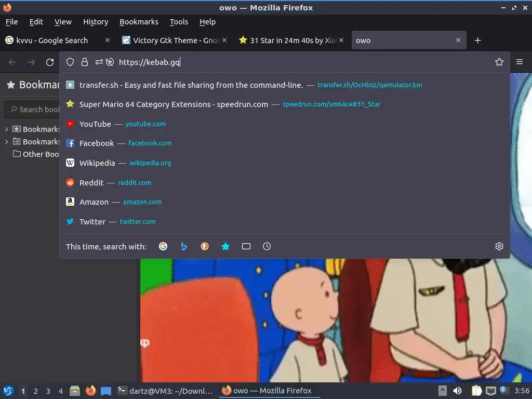The width and height of the screenshot is (532, 399).
Task: Switch to workspace 2
Action: pos(36,391)
